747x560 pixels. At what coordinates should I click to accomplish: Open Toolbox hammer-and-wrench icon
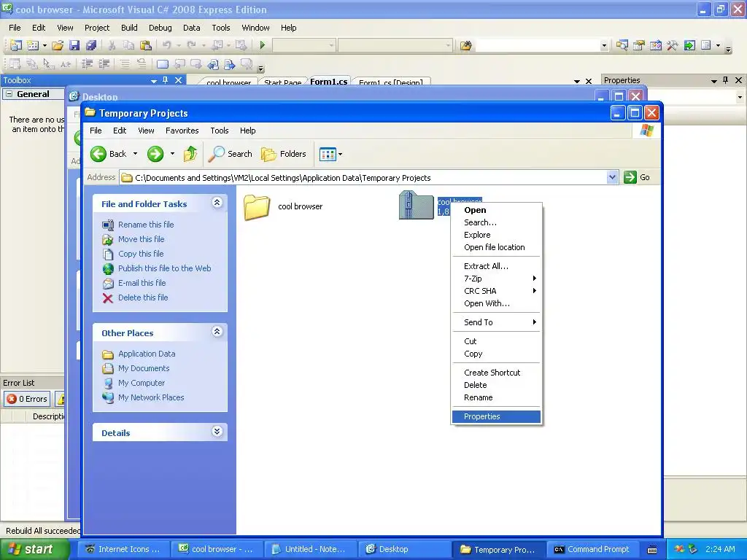672,45
